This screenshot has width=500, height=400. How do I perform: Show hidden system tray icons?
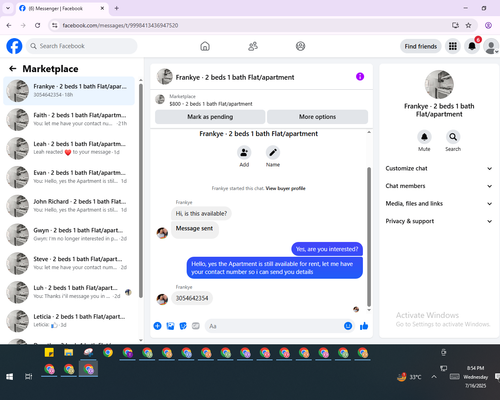tap(434, 377)
